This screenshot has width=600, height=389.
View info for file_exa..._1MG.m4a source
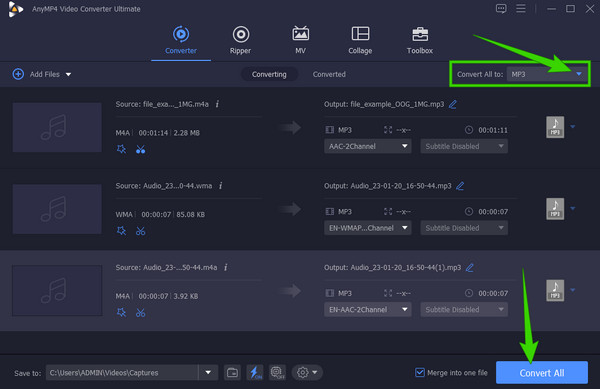[x=217, y=104]
